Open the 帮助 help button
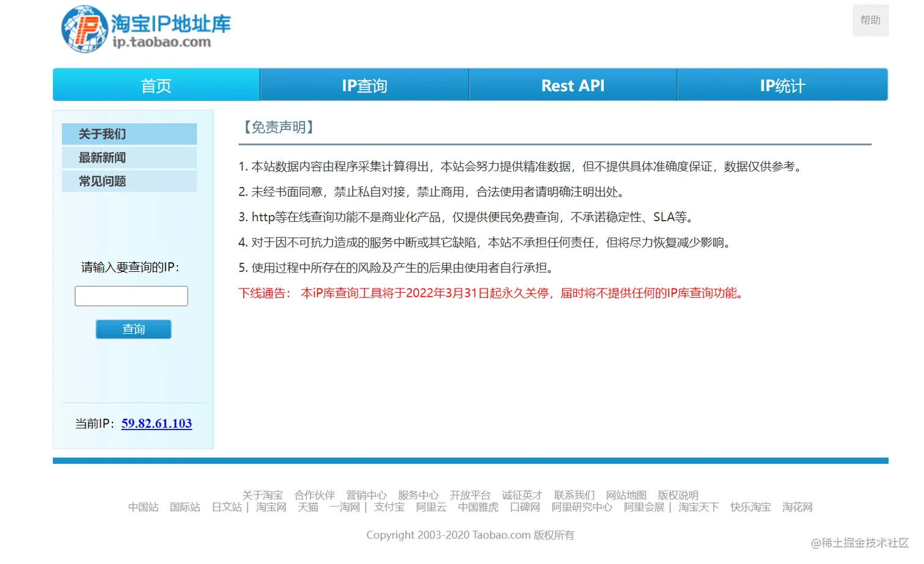Image resolution: width=924 pixels, height=564 pixels. point(870,20)
